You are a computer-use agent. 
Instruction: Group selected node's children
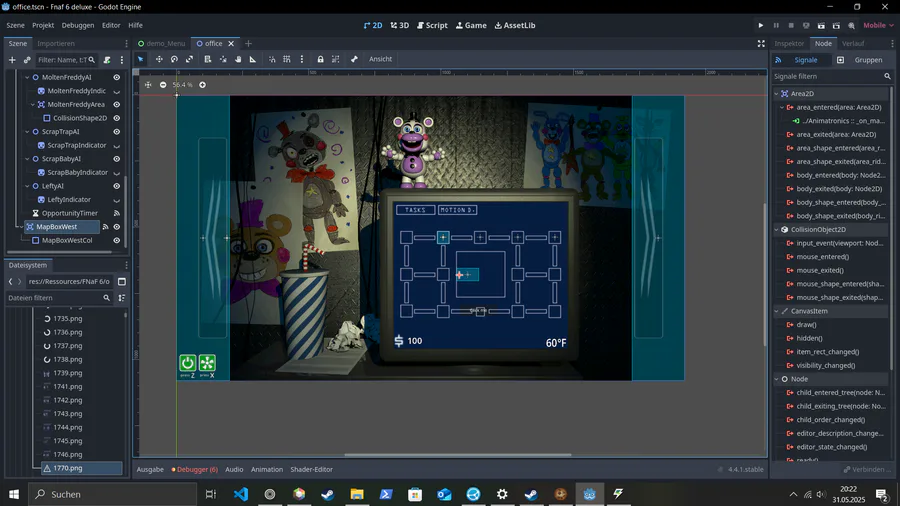(336, 59)
